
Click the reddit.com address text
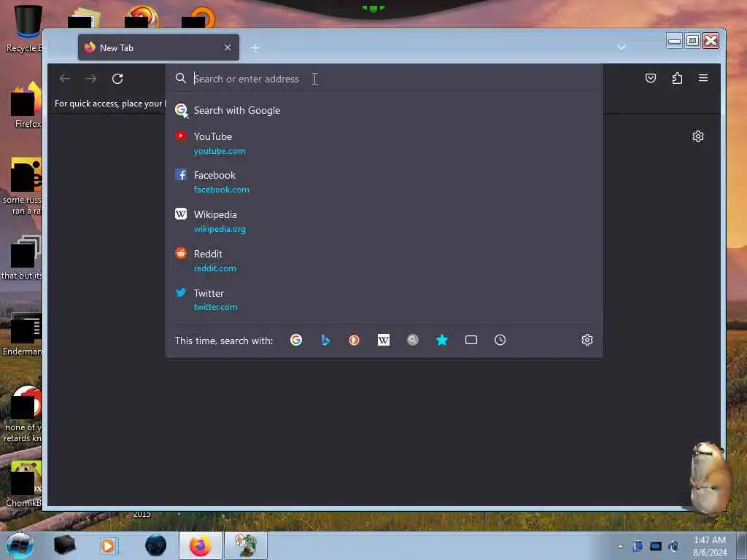(x=215, y=268)
